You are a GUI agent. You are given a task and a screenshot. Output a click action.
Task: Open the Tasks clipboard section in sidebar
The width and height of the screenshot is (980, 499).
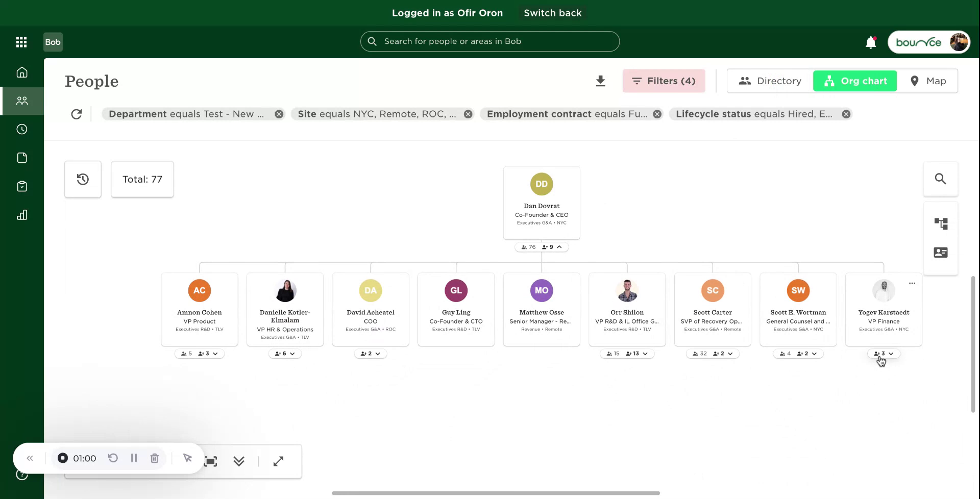[x=22, y=186]
